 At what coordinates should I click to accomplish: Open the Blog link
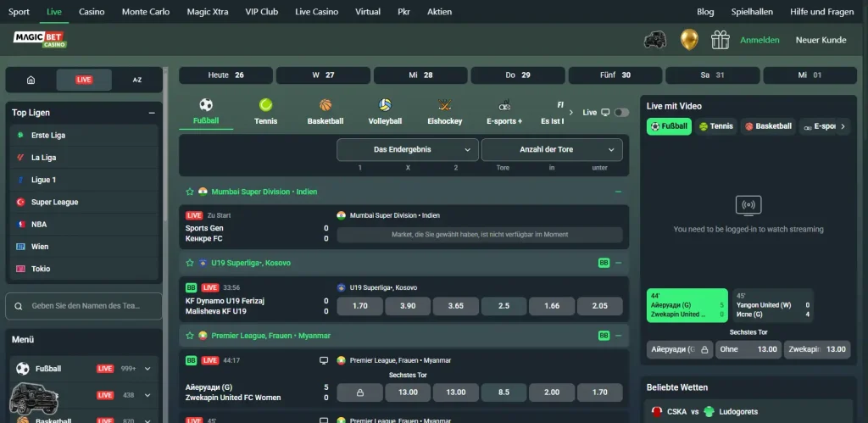click(x=705, y=12)
